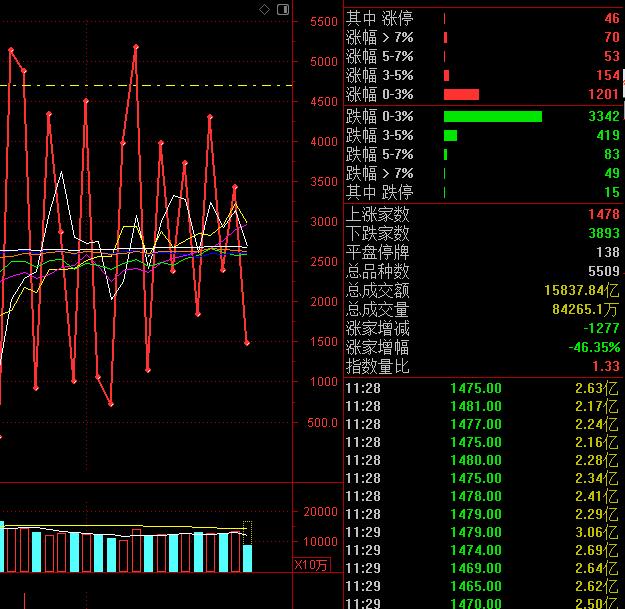Screen dimensions: 625x609
Task: Click the 总品种数 value 5509
Action: pyautogui.click(x=604, y=271)
